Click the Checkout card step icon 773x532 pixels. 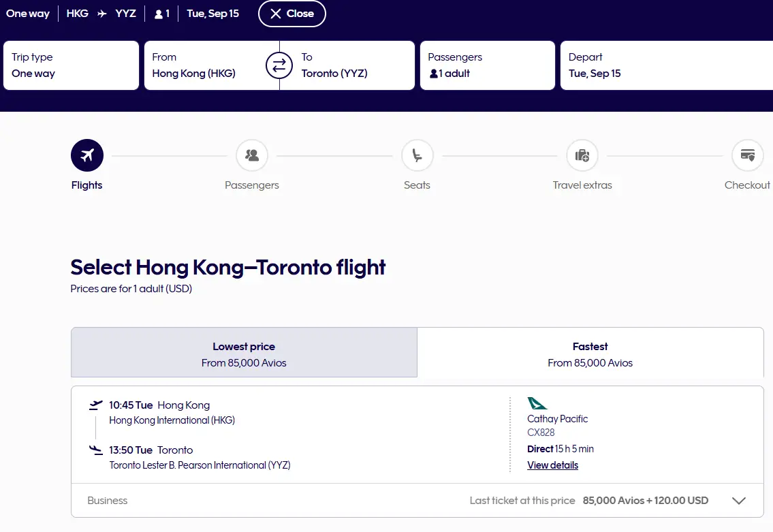click(x=747, y=155)
